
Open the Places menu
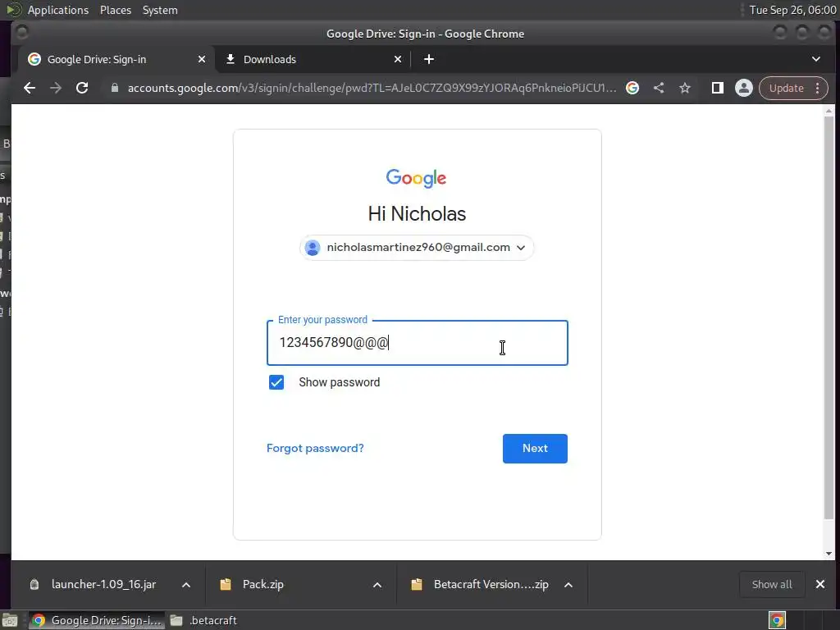pos(116,10)
